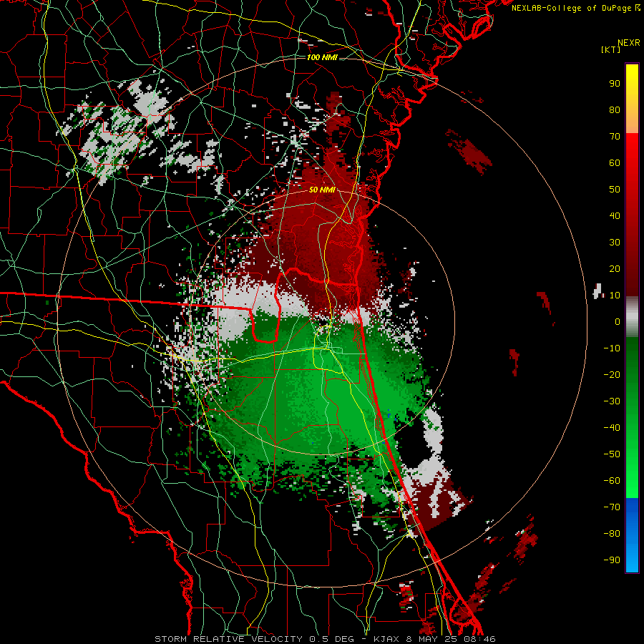Click the -70 scale value
The height and width of the screenshot is (644, 644).
pos(612,507)
